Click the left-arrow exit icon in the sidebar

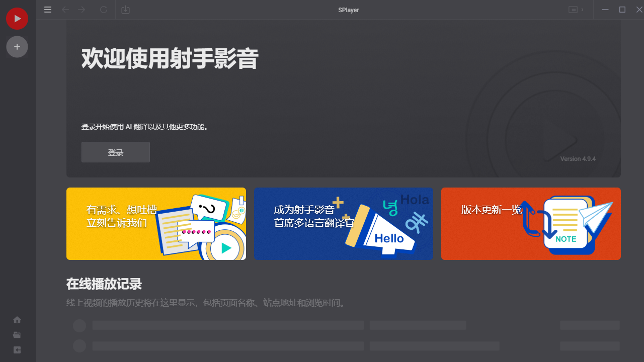(x=17, y=350)
